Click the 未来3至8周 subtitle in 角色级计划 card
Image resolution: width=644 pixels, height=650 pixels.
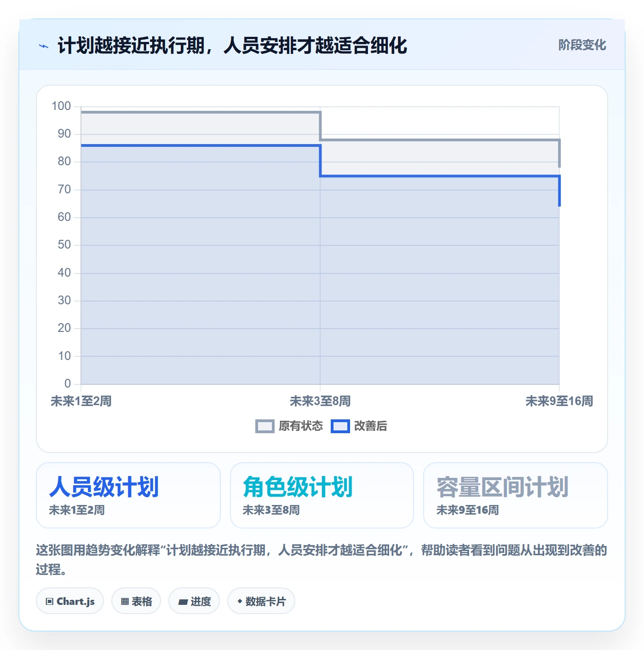coord(271,510)
